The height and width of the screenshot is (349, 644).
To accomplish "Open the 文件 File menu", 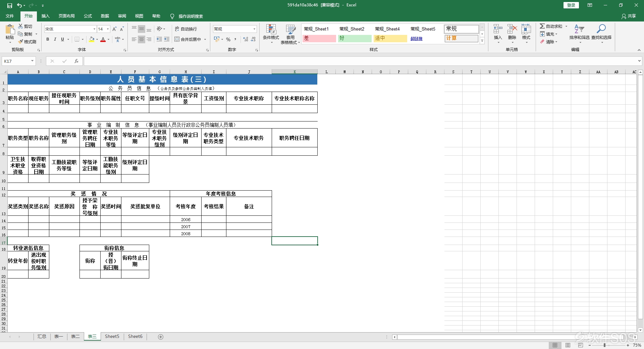I will tap(10, 16).
